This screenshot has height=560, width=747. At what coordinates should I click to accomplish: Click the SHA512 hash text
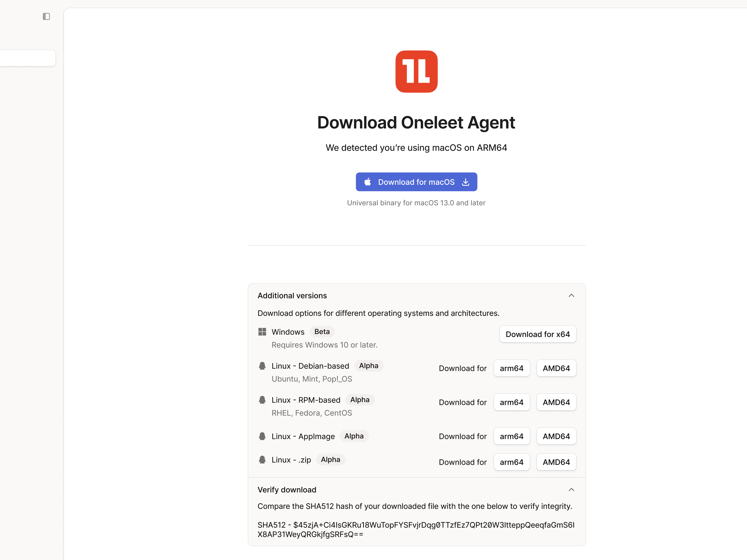tap(416, 530)
